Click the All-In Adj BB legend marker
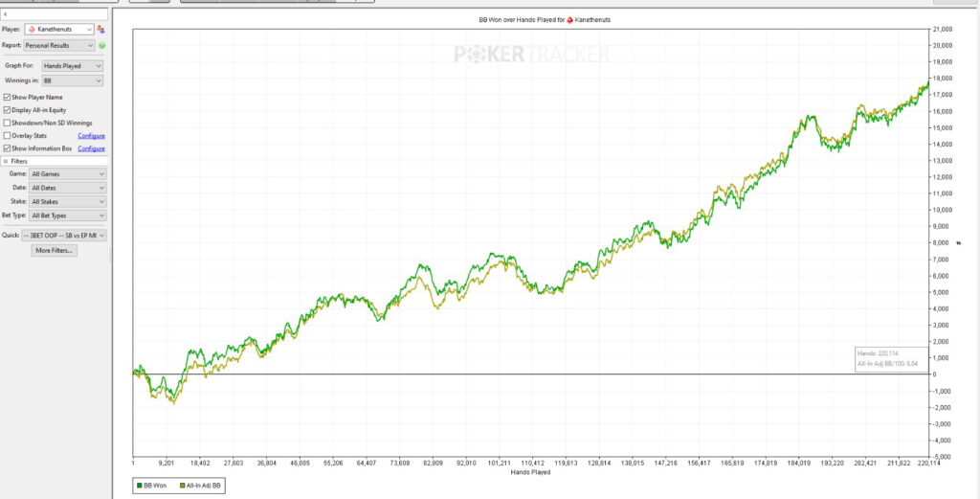The image size is (980, 499). 184,488
